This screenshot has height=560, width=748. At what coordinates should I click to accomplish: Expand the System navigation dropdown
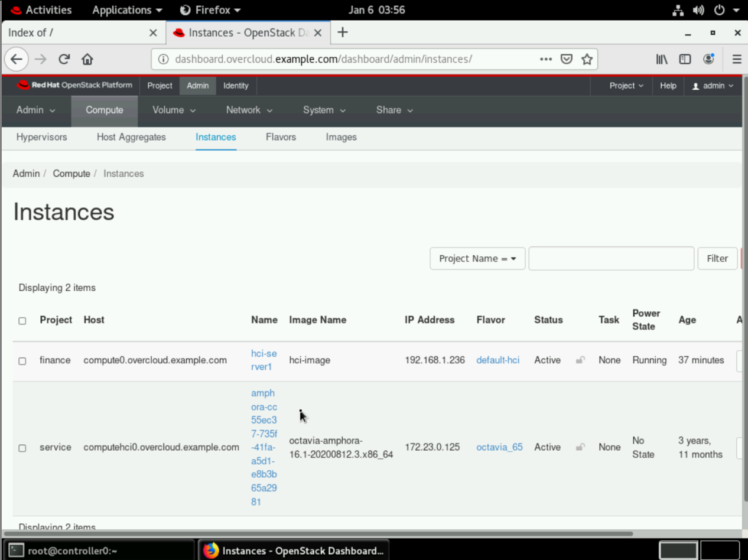(324, 110)
